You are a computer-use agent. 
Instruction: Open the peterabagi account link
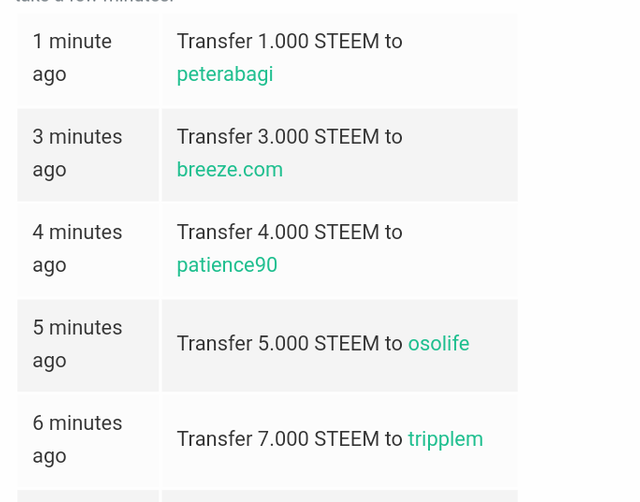coord(225,74)
